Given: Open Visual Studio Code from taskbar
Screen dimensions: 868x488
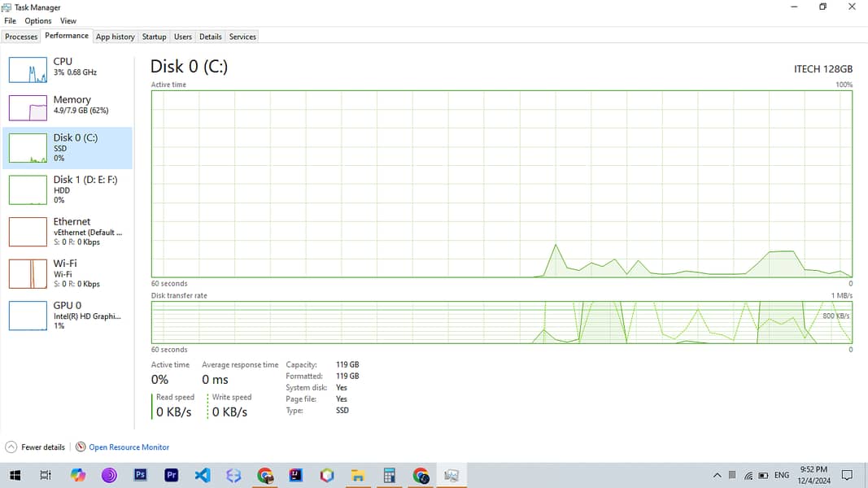Looking at the screenshot, I should (x=203, y=475).
